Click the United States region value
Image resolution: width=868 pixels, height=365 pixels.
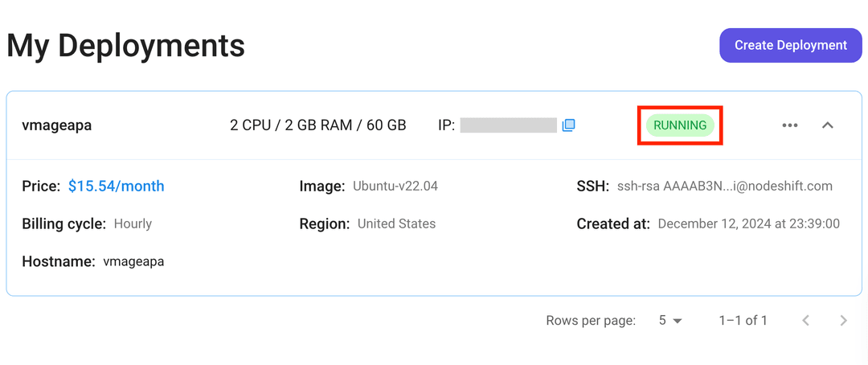click(396, 224)
